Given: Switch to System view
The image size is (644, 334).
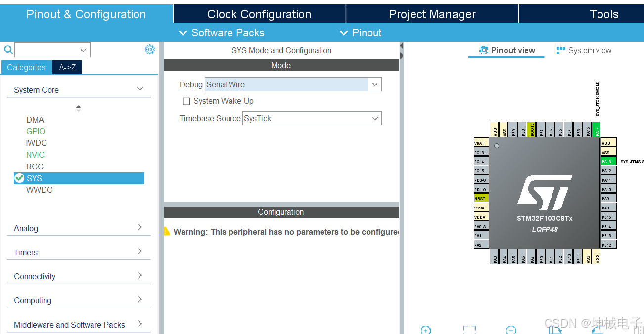Looking at the screenshot, I should [584, 50].
